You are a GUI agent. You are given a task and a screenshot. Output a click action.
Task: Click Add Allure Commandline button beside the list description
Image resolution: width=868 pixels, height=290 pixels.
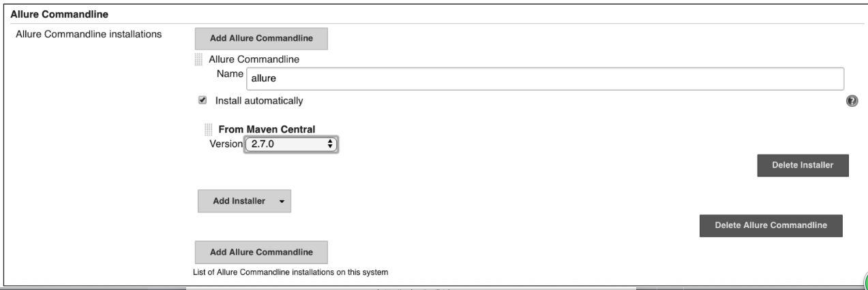coord(261,252)
